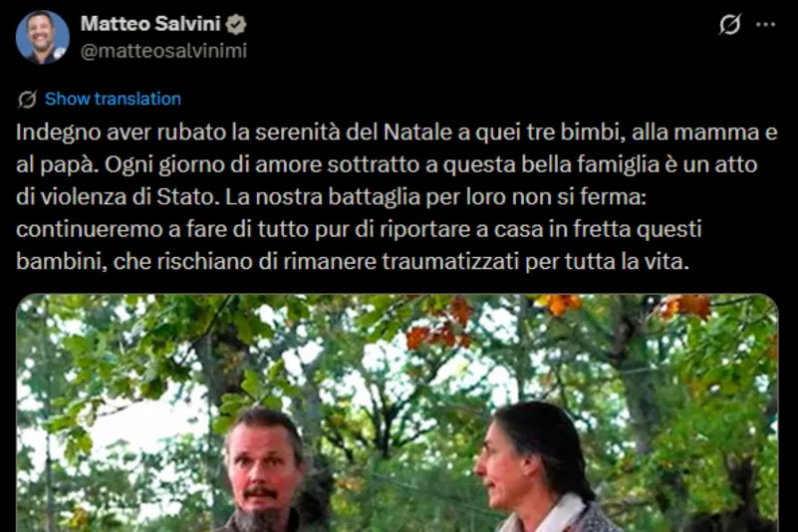Click the Grok icon beside Show translation
The height and width of the screenshot is (532, 798).
27,99
